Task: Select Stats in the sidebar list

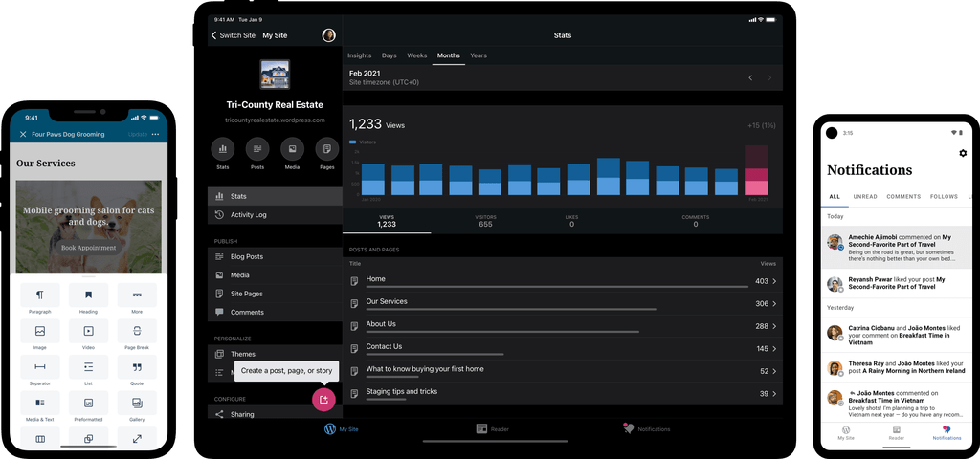Action: [275, 196]
